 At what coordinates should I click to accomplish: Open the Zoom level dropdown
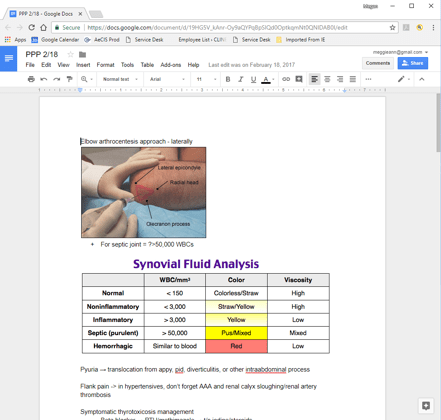(x=87, y=79)
